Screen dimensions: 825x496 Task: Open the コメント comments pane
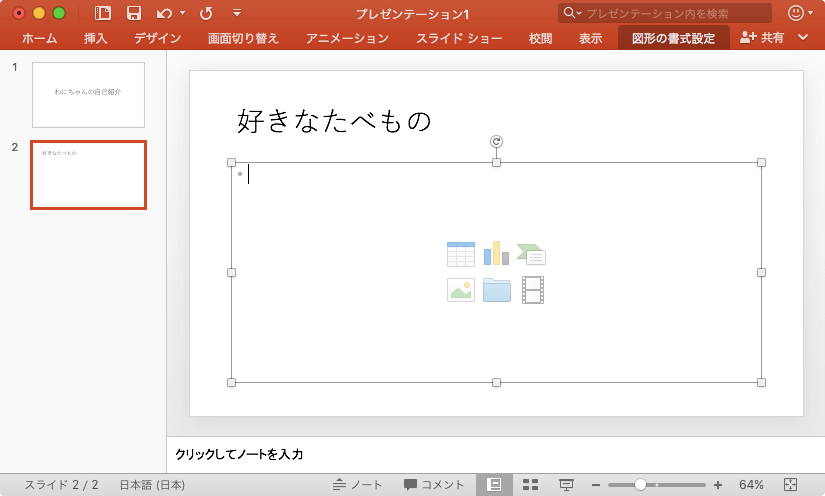(434, 484)
